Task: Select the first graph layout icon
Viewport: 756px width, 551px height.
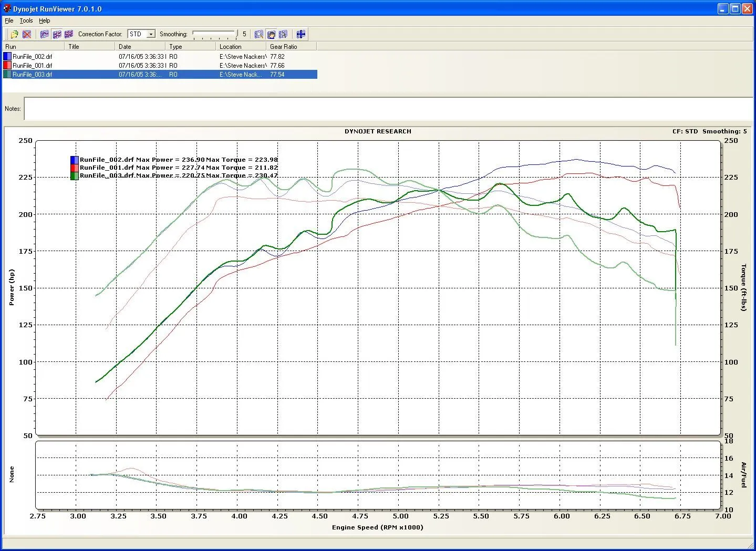Action: click(x=45, y=34)
